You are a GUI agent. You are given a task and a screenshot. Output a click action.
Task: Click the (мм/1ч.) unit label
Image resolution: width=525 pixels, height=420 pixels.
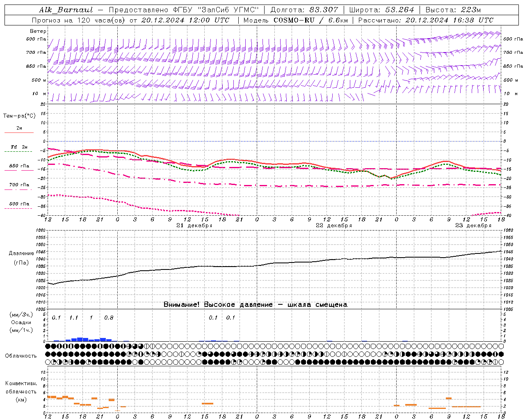pos(21,330)
